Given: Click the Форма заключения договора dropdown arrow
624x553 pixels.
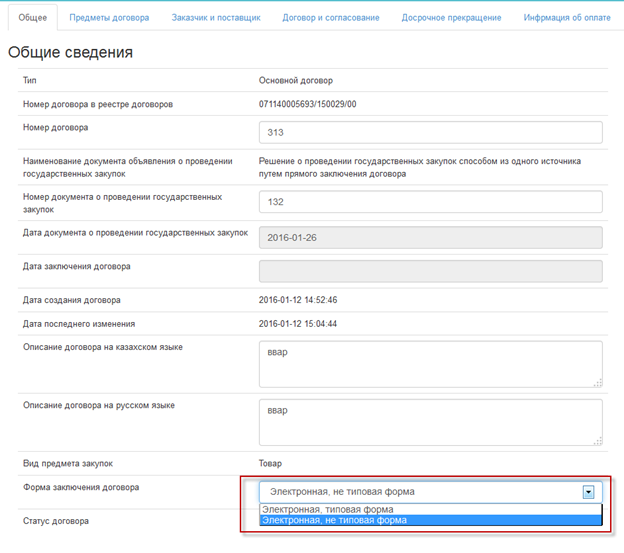Looking at the screenshot, I should [x=588, y=492].
